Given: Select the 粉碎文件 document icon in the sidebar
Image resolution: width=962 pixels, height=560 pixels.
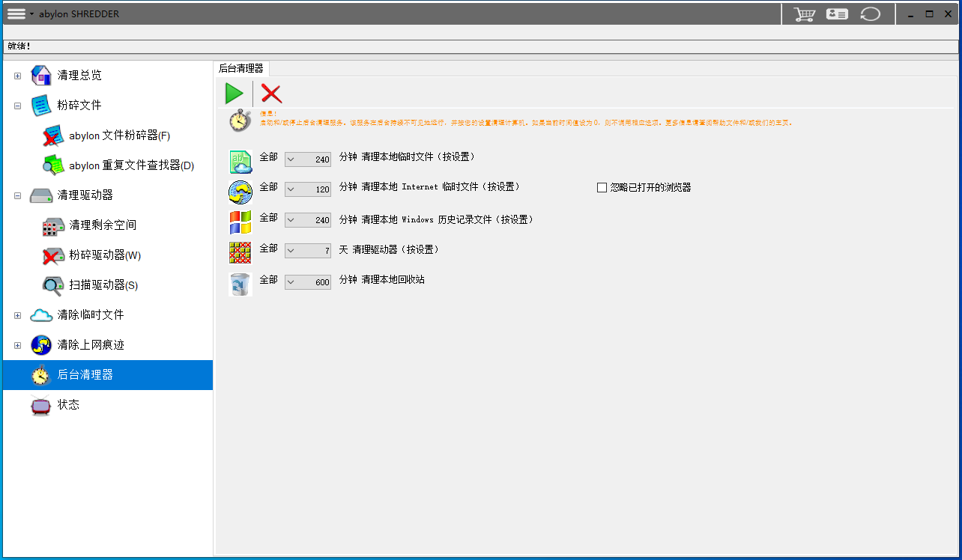Looking at the screenshot, I should 41,106.
